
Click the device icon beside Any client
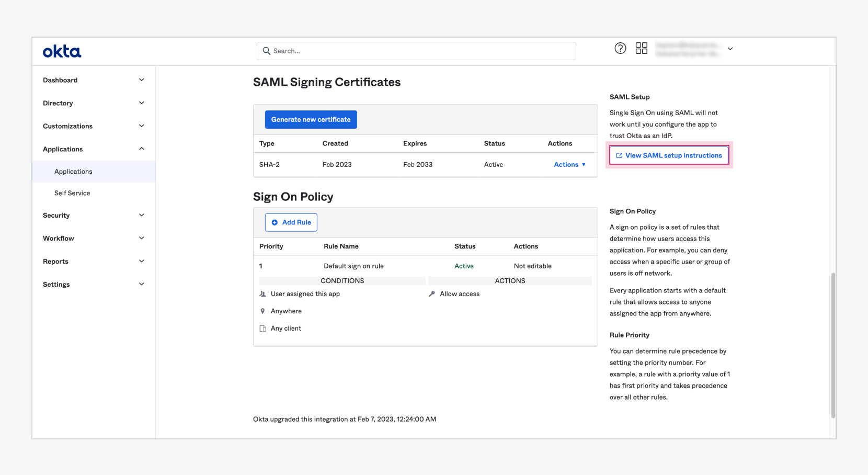tap(262, 329)
